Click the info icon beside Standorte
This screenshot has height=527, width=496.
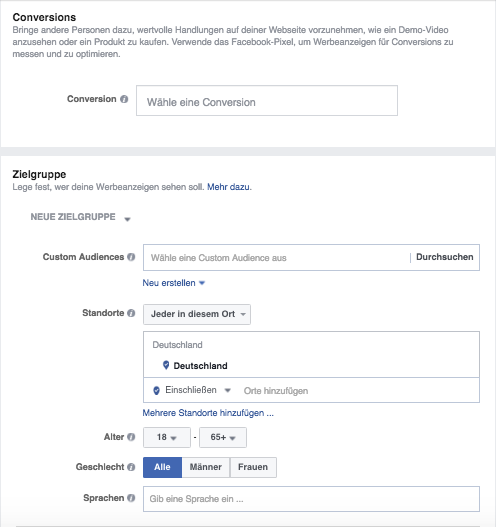[131, 313]
